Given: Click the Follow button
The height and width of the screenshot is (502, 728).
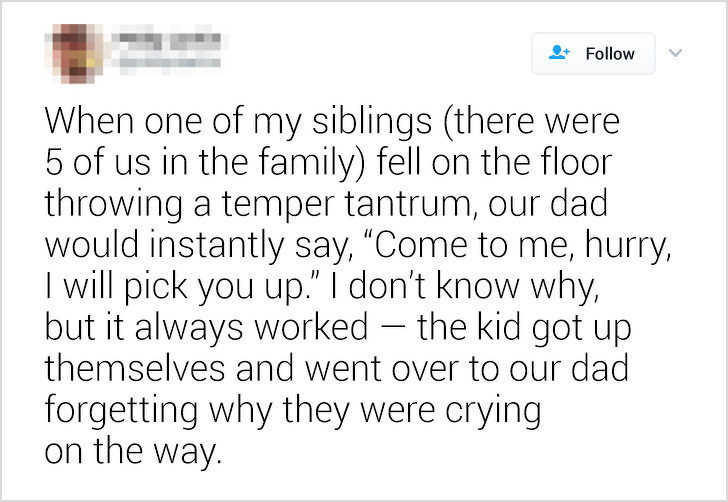Looking at the screenshot, I should coord(593,53).
